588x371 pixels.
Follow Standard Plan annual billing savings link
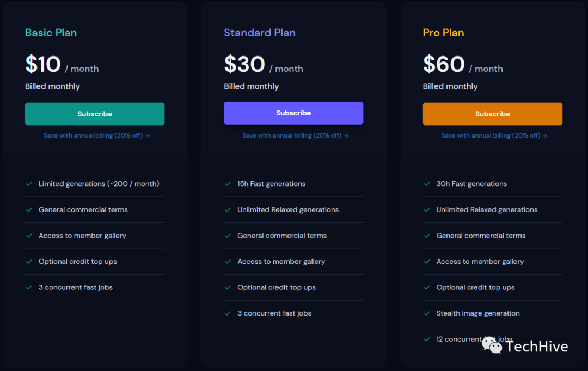295,135
